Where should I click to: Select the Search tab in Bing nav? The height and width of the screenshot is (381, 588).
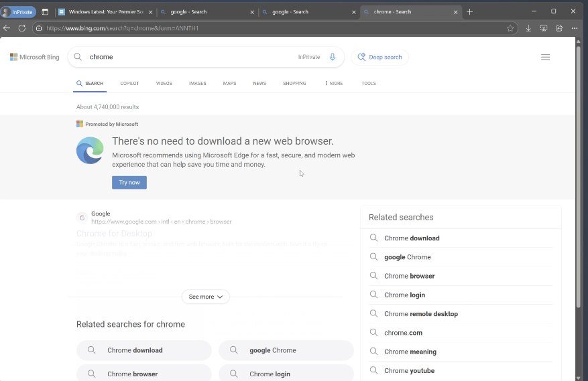(x=90, y=84)
